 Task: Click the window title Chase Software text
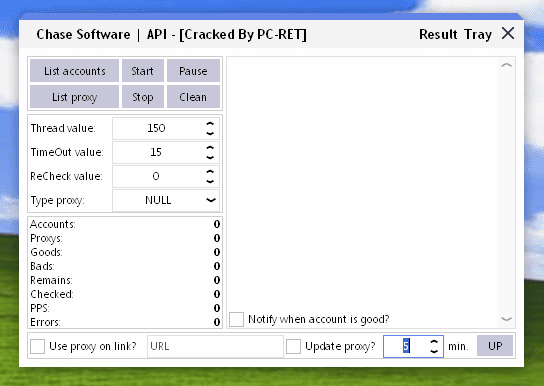coord(83,34)
